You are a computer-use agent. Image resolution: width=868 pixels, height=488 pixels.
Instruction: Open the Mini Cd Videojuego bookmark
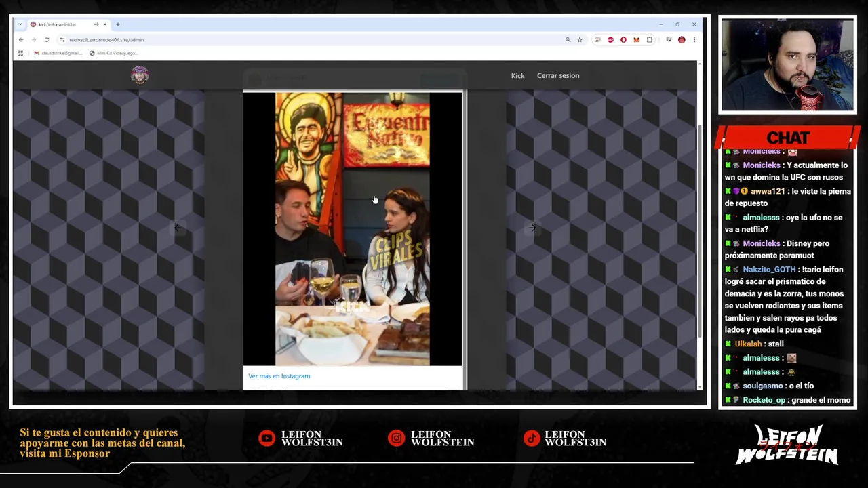(x=113, y=53)
